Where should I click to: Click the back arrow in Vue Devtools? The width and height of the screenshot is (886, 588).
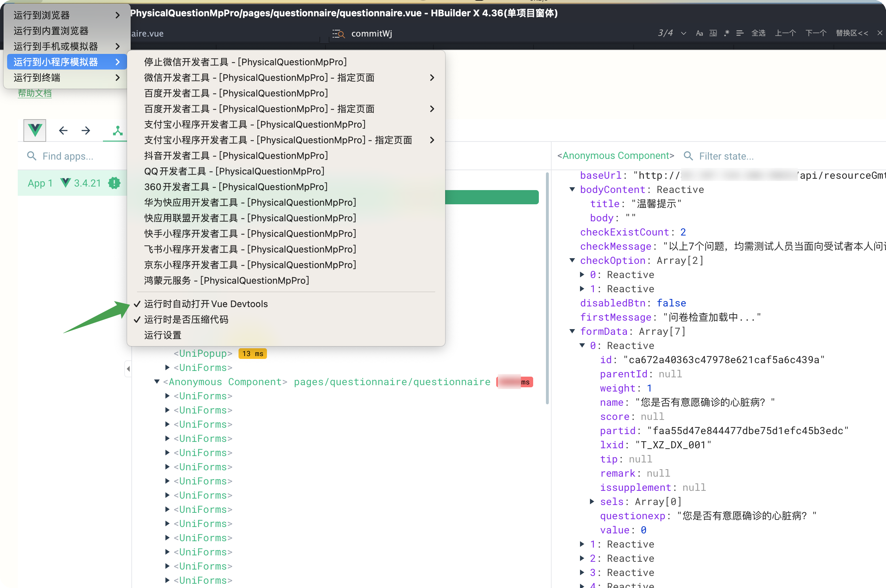click(63, 131)
